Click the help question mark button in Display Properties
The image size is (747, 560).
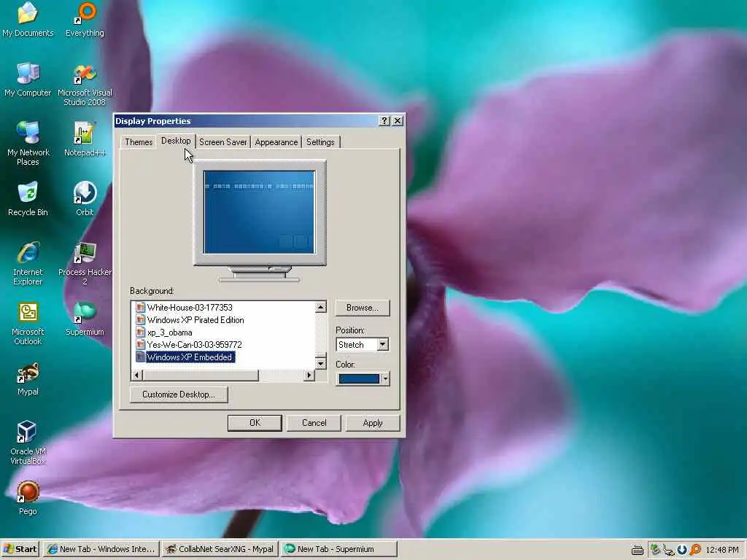coord(384,121)
